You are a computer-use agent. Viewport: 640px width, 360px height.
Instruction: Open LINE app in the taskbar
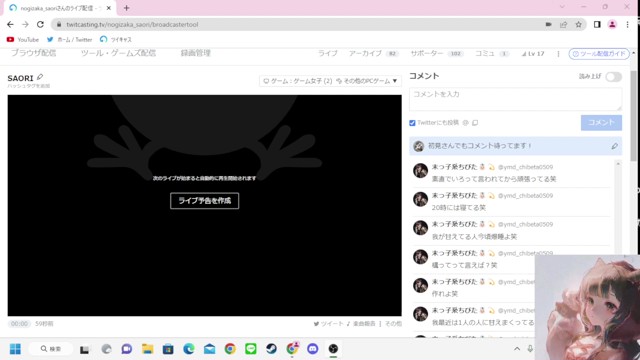click(x=251, y=349)
